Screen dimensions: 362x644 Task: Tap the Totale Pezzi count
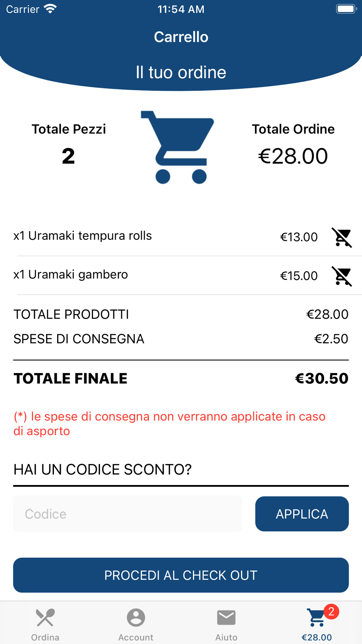click(x=68, y=156)
